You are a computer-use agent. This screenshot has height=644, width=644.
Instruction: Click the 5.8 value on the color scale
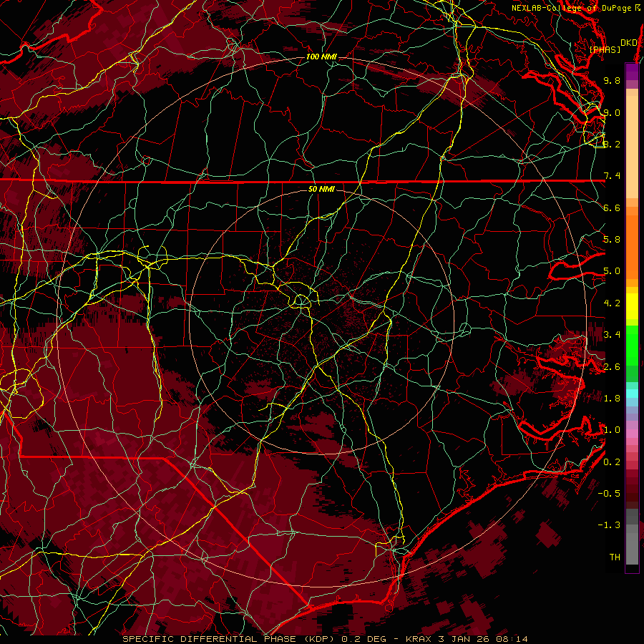coord(612,240)
